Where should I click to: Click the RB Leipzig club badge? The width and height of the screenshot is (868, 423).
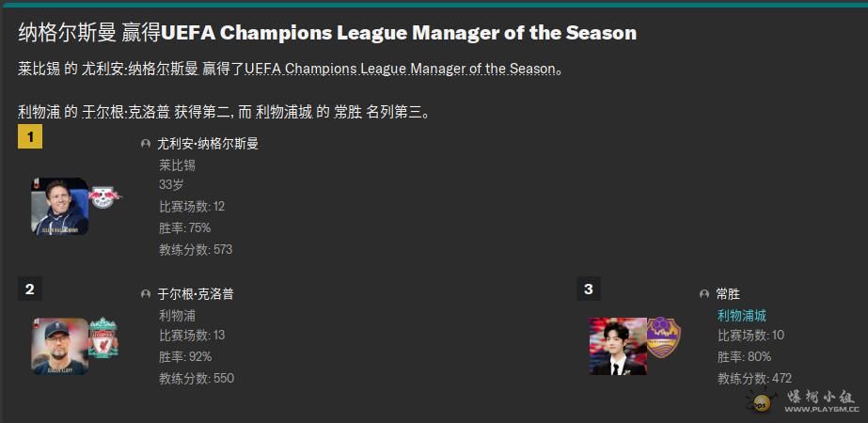(104, 197)
